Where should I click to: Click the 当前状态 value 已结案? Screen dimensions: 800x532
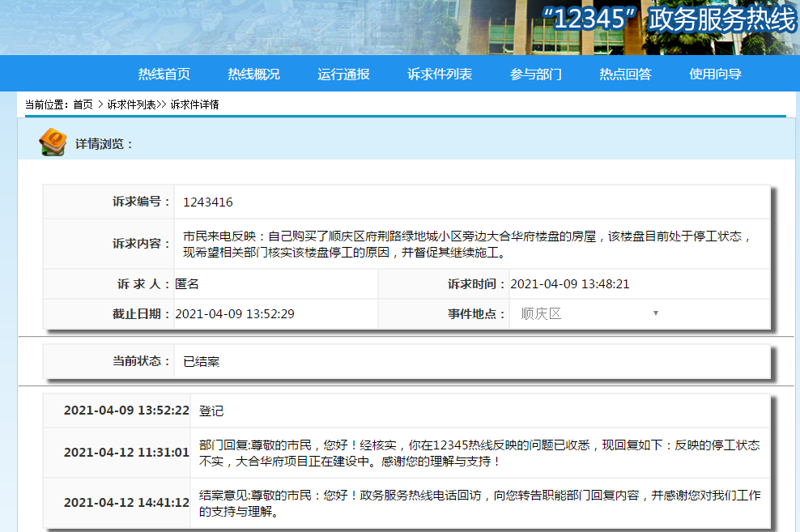[x=202, y=361]
